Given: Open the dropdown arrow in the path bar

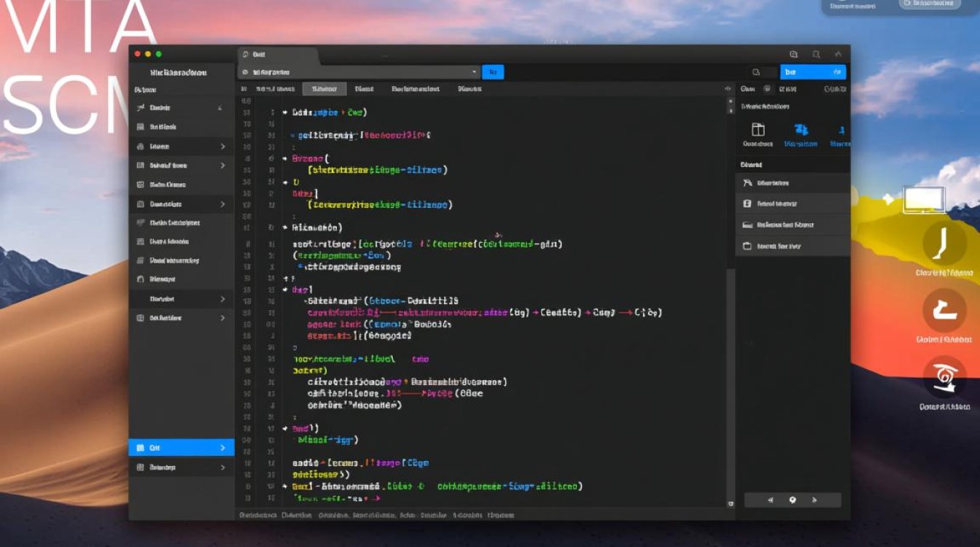Looking at the screenshot, I should (x=474, y=72).
